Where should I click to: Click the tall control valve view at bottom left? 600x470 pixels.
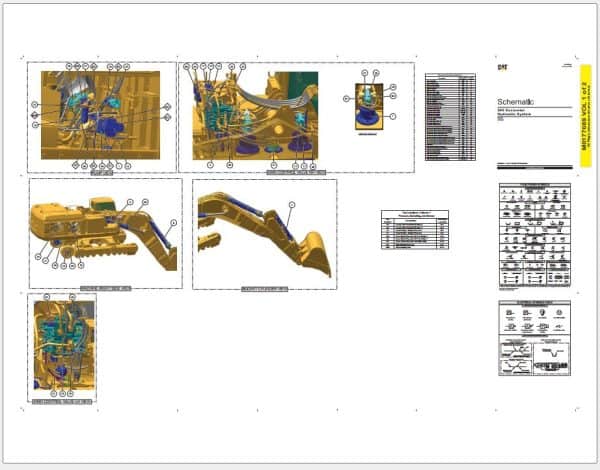tap(64, 345)
